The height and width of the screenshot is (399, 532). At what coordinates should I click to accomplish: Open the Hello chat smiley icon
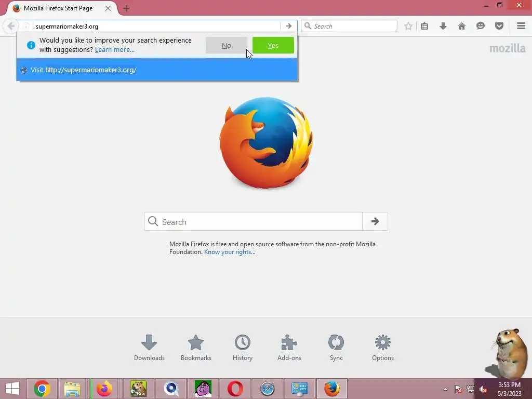(481, 26)
